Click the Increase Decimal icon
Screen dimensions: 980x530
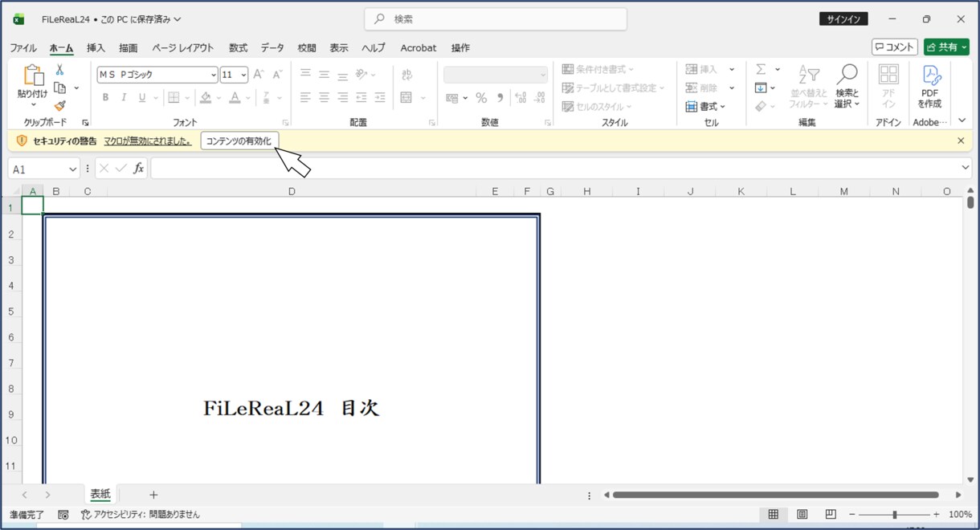[521, 98]
